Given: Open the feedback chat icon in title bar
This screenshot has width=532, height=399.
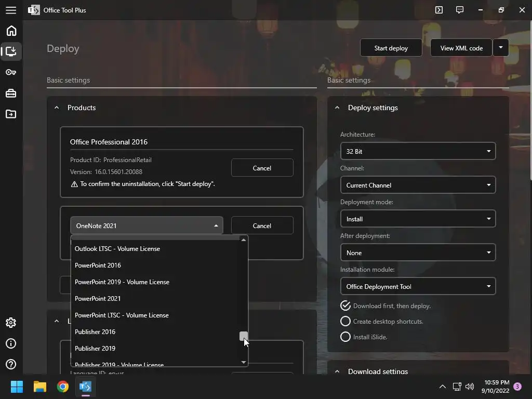Looking at the screenshot, I should click(459, 10).
